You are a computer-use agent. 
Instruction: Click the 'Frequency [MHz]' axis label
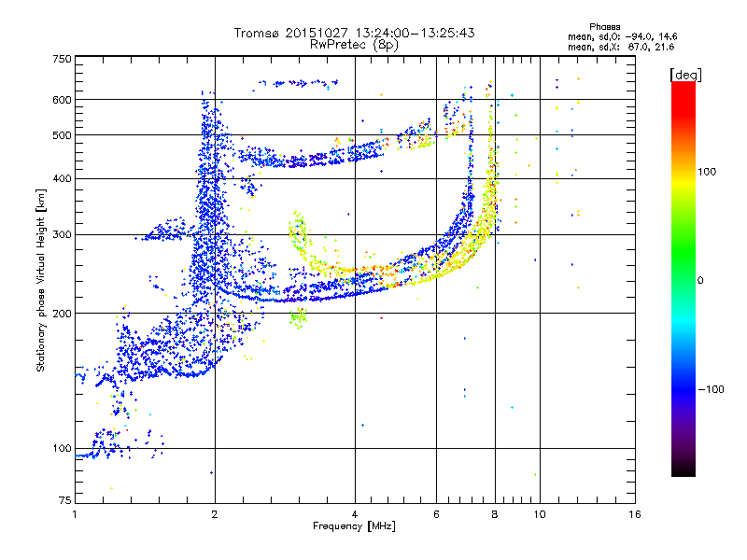(x=354, y=526)
